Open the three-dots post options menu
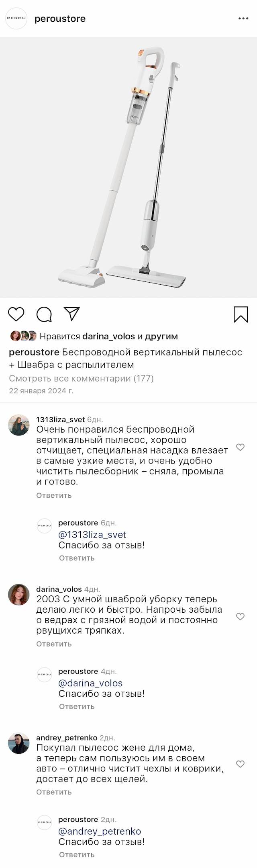This screenshot has height=868, width=257. pos(243,19)
